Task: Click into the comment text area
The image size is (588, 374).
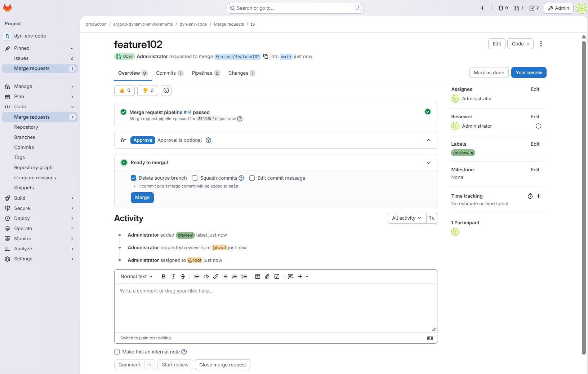Action: pyautogui.click(x=276, y=307)
